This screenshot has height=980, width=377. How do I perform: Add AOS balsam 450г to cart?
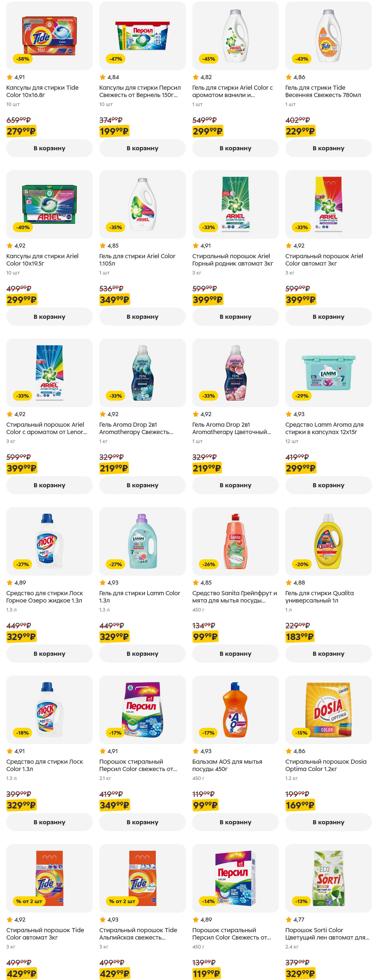[235, 822]
